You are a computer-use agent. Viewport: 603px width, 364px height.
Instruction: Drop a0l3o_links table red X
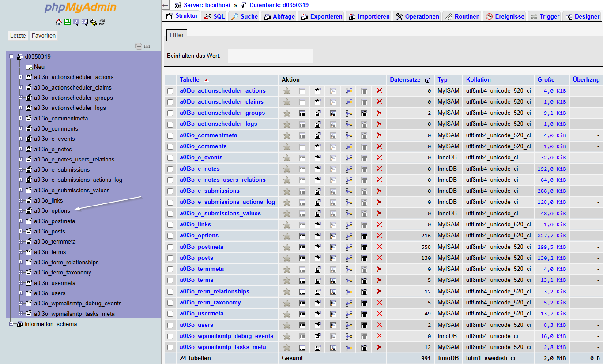[x=379, y=225]
